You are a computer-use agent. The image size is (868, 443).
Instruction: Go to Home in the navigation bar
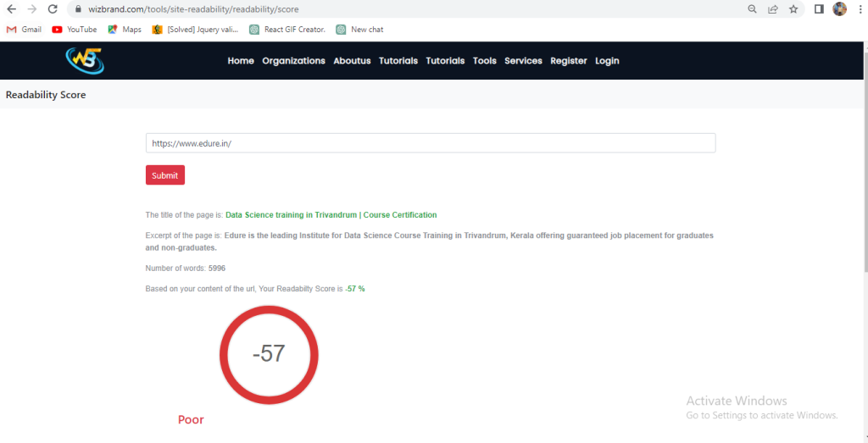coord(241,61)
